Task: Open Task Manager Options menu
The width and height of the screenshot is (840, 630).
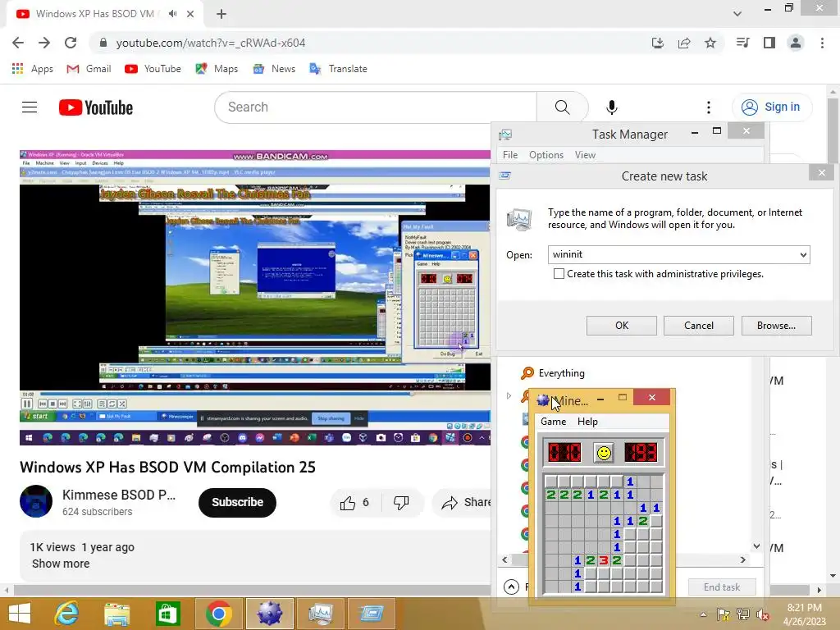Action: tap(546, 155)
